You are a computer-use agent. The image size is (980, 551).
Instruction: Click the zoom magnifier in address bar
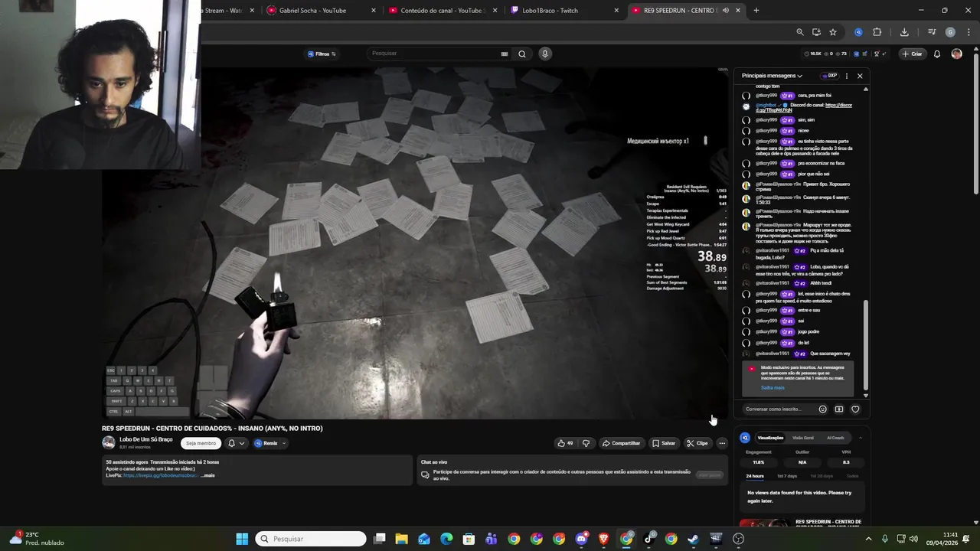coord(800,32)
